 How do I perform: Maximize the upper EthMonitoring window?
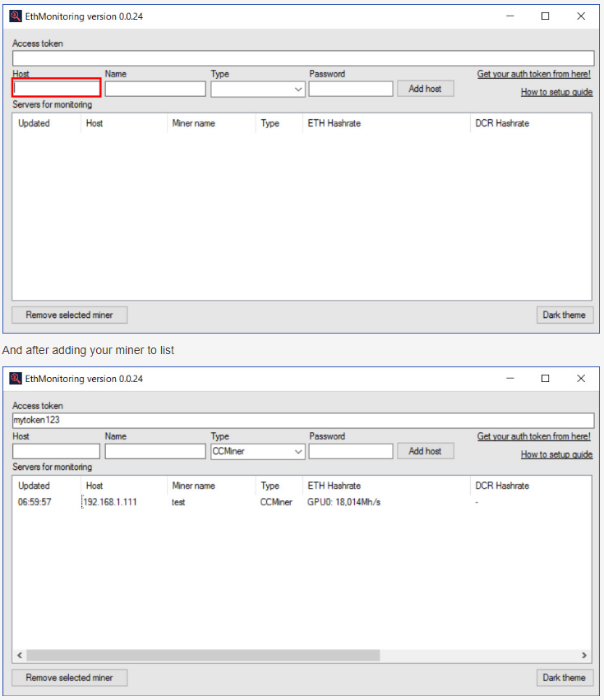pos(545,16)
